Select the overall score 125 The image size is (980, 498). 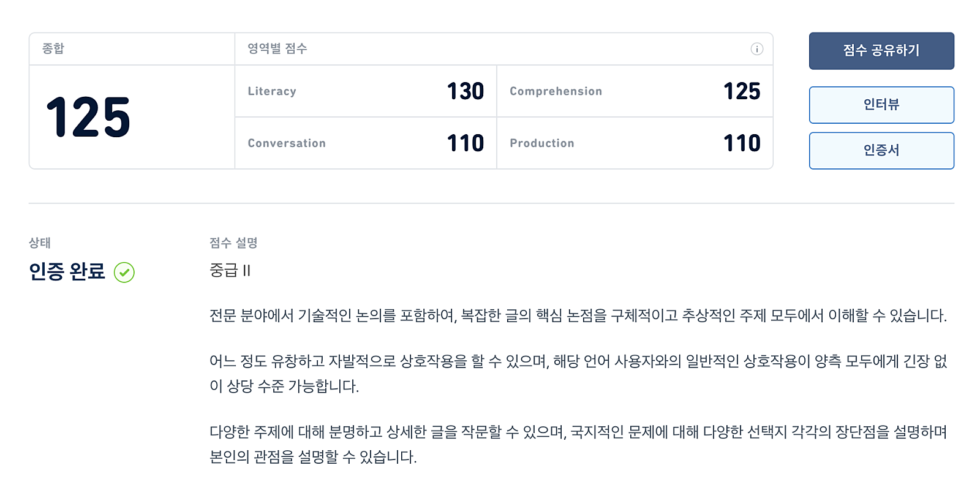pyautogui.click(x=88, y=117)
